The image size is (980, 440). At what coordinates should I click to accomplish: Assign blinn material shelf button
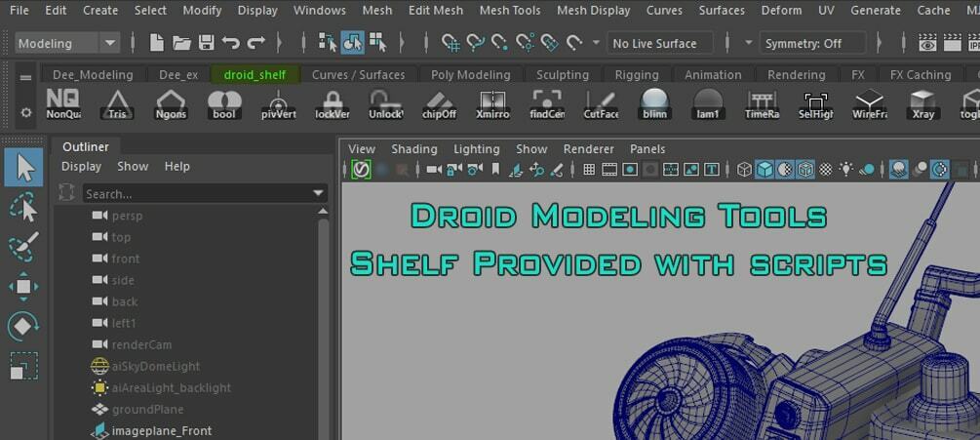pyautogui.click(x=654, y=103)
